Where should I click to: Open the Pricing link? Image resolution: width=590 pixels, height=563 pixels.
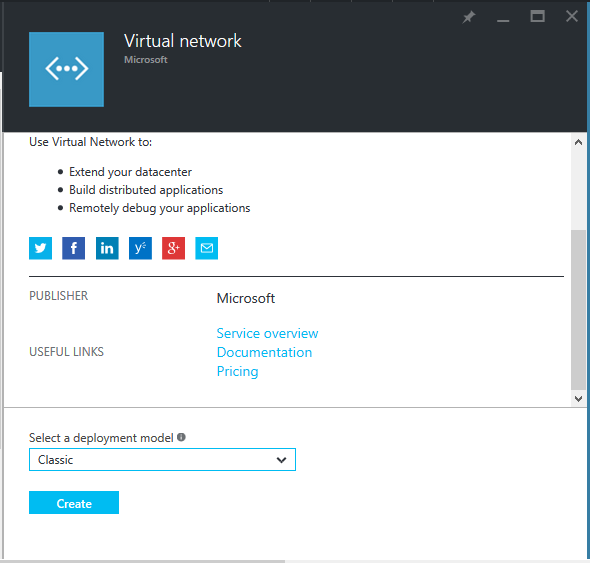(x=237, y=371)
